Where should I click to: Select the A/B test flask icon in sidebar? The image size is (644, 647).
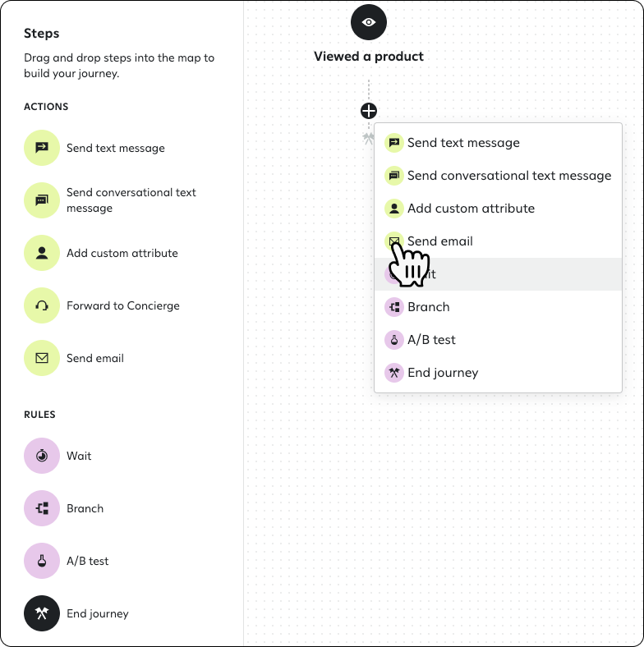(42, 561)
